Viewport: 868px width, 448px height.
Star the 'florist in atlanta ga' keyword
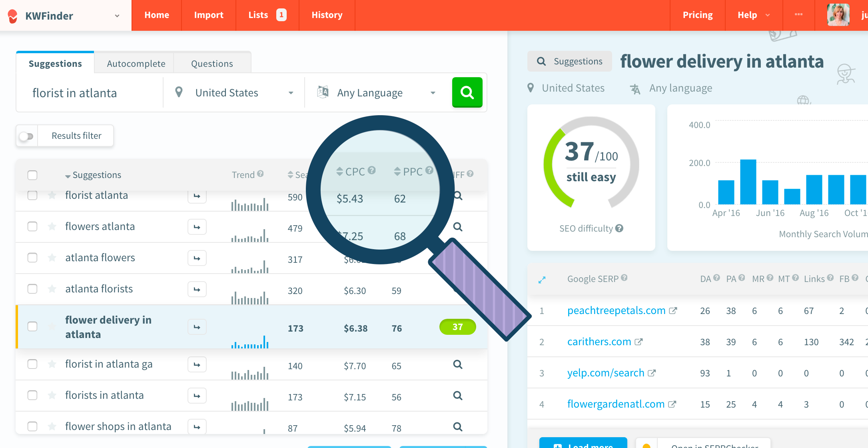coord(52,364)
